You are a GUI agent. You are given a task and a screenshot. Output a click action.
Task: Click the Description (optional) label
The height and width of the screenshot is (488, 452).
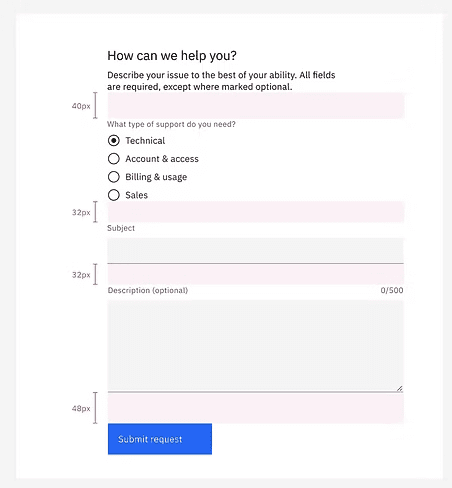tap(148, 290)
